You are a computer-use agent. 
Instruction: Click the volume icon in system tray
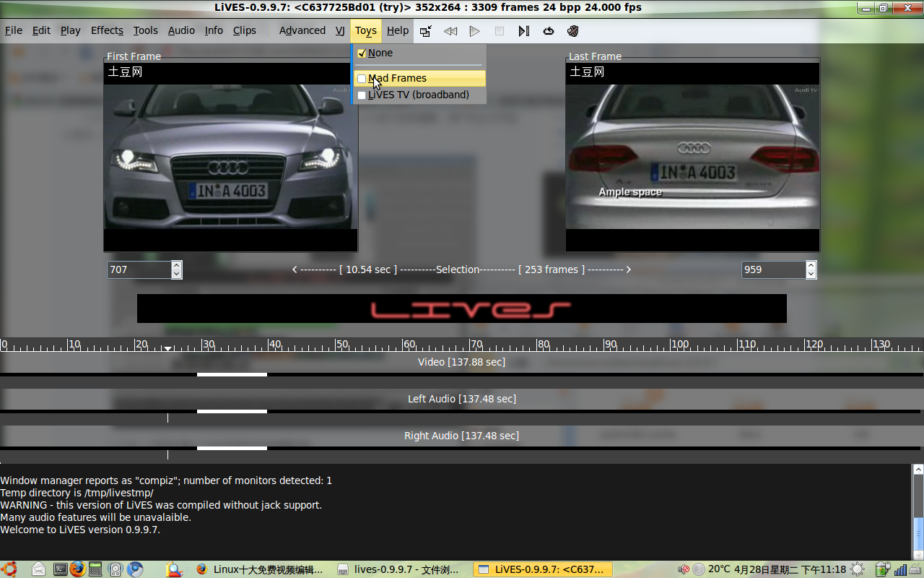pyautogui.click(x=683, y=569)
